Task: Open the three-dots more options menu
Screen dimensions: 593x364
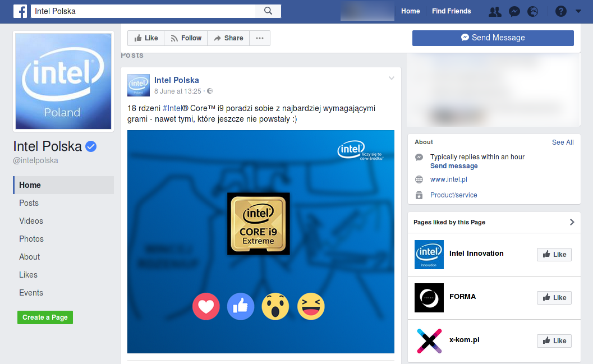Action: pos(260,38)
